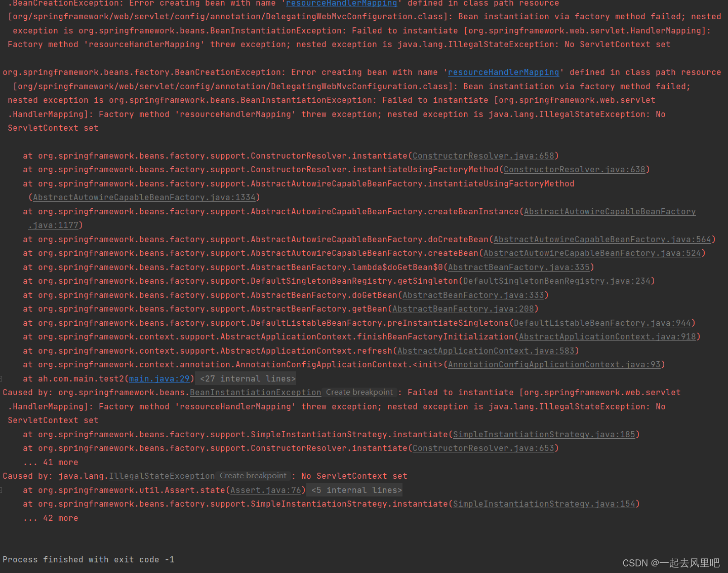Open AbstractAutowireCapableBeanFactory.java:564 link
728x573 pixels.
pos(602,239)
